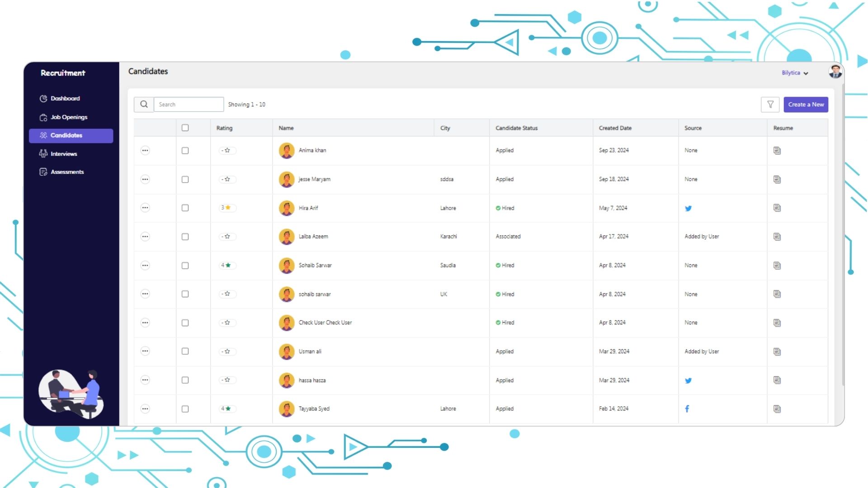Click three-dot menu for Tayyaba Syed
The image size is (868, 488).
(146, 409)
